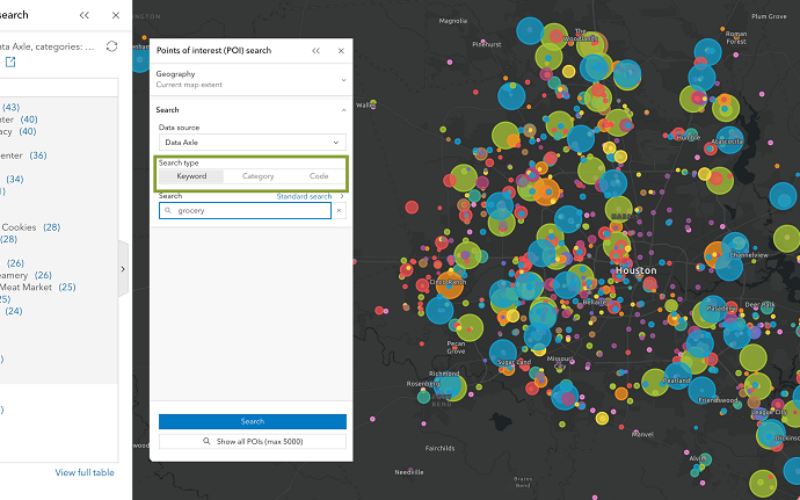
Task: Click the Channelview map label
Action: pos(749,255)
